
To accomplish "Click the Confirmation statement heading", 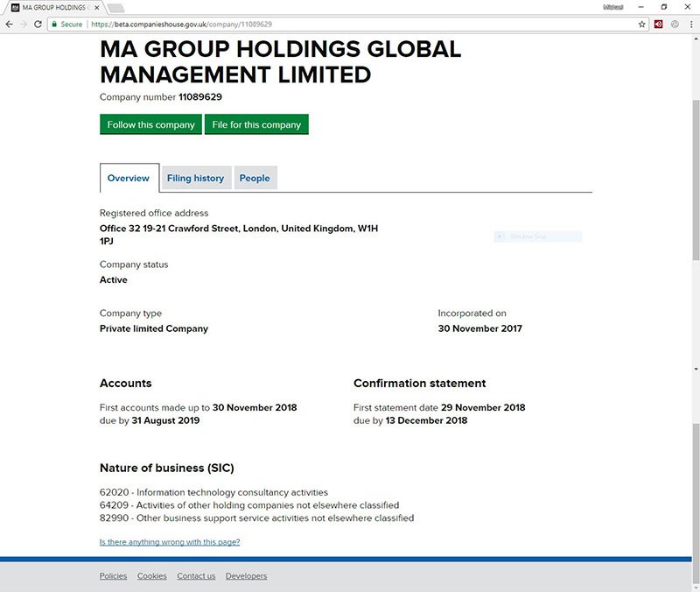I will click(420, 384).
